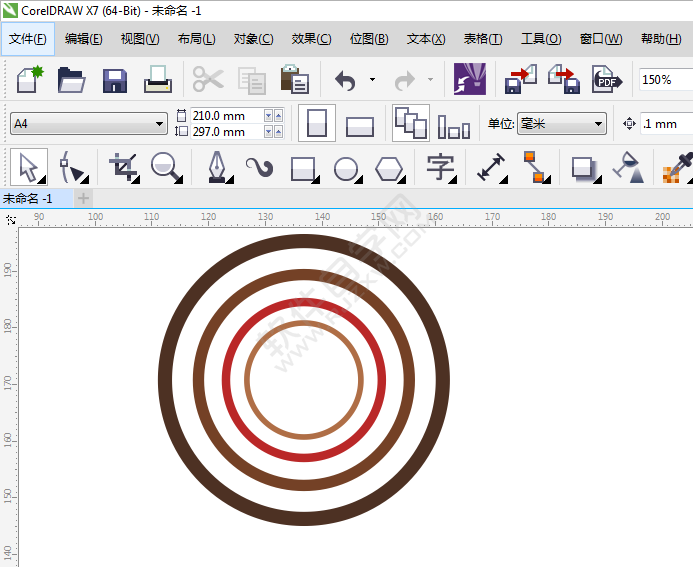The width and height of the screenshot is (693, 567).
Task: Toggle apply layout to all pages
Action: tap(410, 123)
